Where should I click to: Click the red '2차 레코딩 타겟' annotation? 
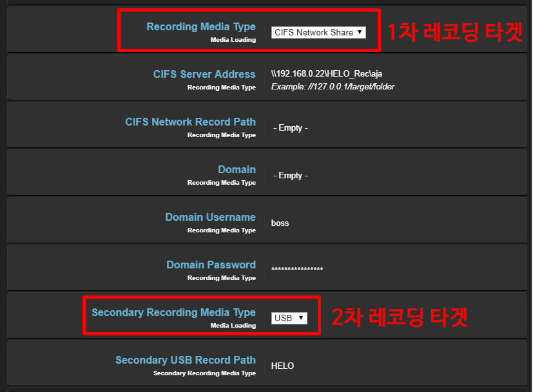(399, 317)
